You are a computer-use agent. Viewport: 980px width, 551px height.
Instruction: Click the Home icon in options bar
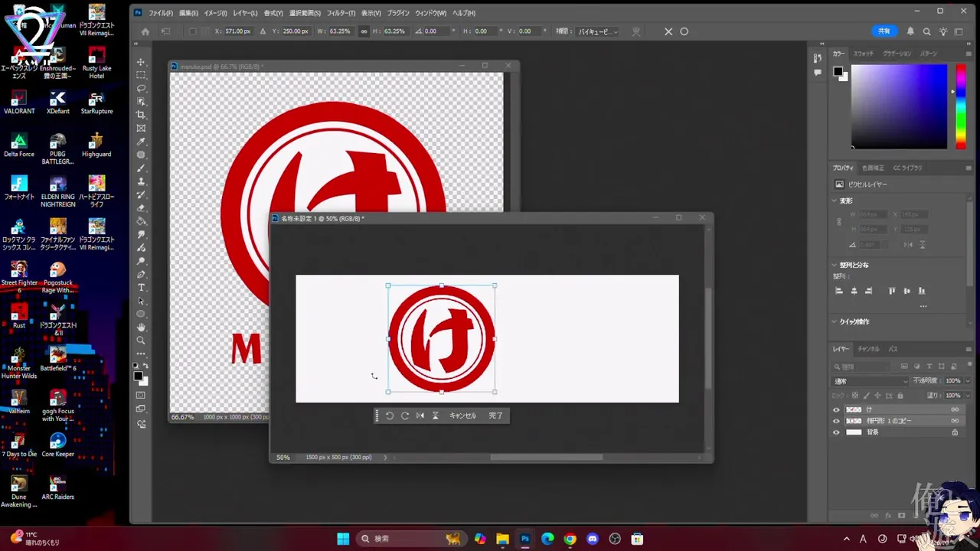coord(145,31)
